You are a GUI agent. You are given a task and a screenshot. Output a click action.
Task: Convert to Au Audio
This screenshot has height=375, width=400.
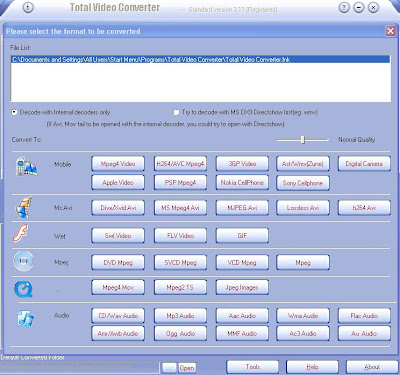[364, 333]
